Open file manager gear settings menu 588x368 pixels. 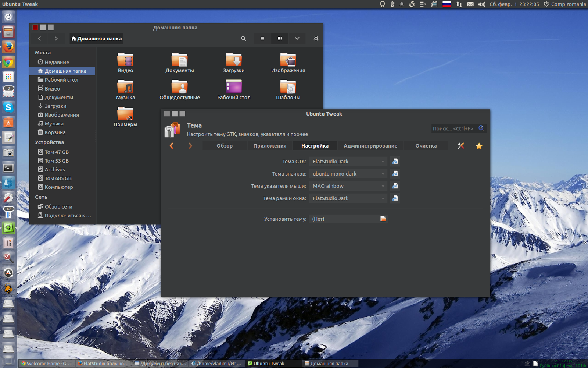pyautogui.click(x=316, y=39)
